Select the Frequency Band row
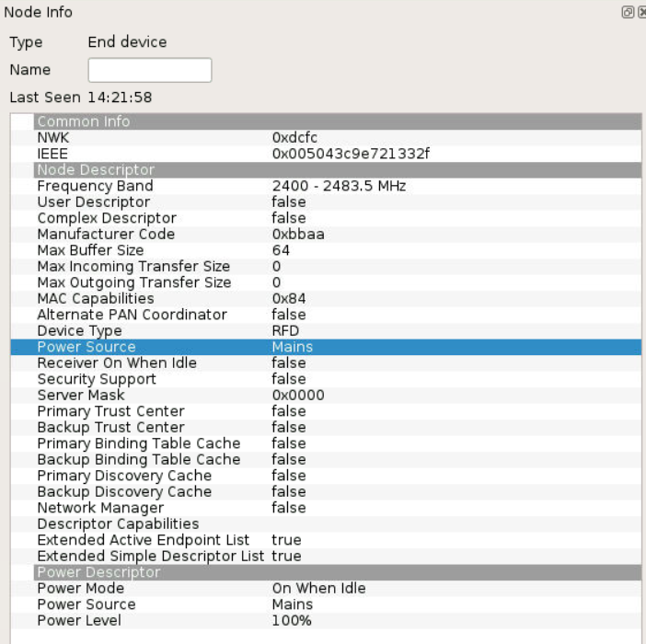This screenshot has height=644, width=646. [x=327, y=186]
